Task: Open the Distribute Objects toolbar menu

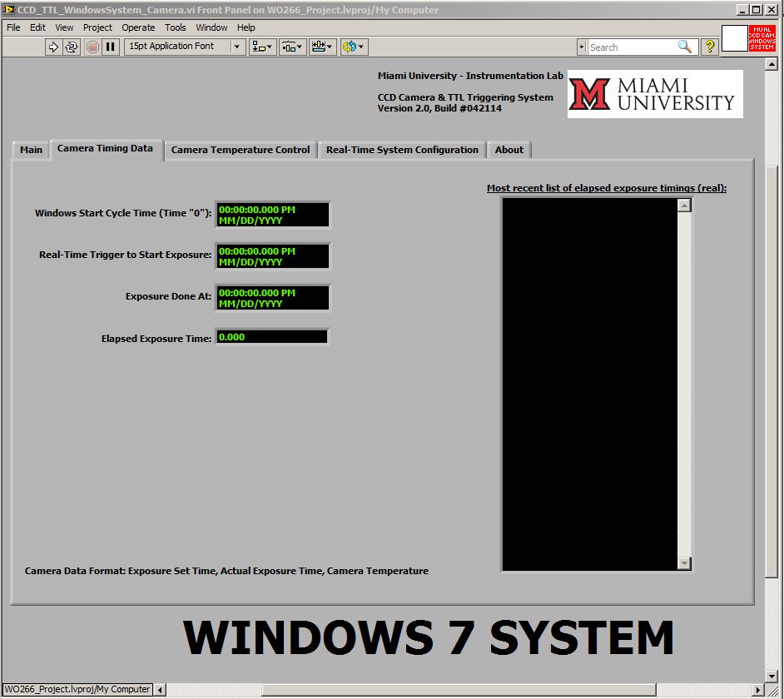Action: (292, 47)
